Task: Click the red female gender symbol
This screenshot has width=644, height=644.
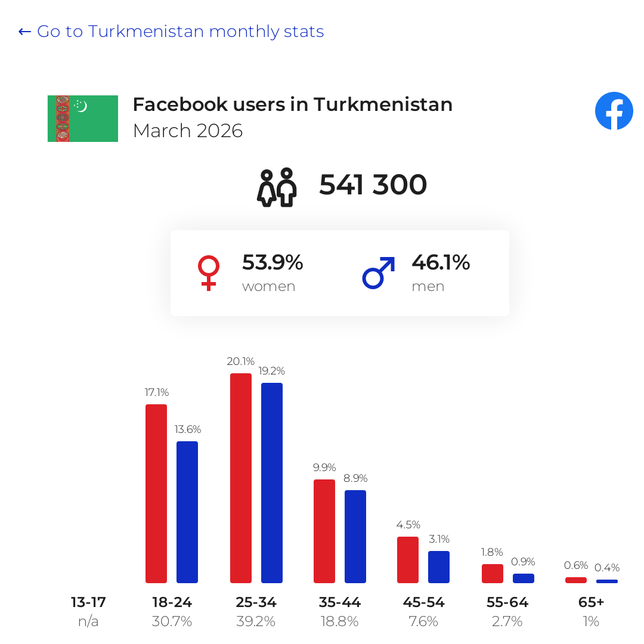Action: click(209, 273)
